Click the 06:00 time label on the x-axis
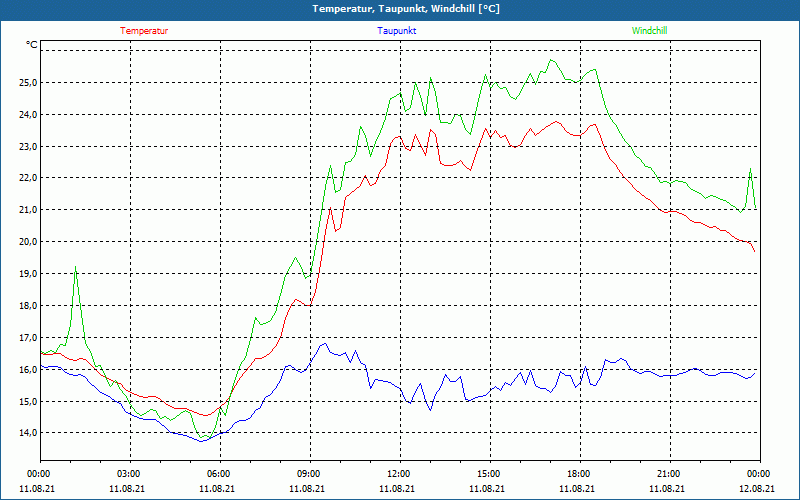800x500 pixels. coord(219,474)
